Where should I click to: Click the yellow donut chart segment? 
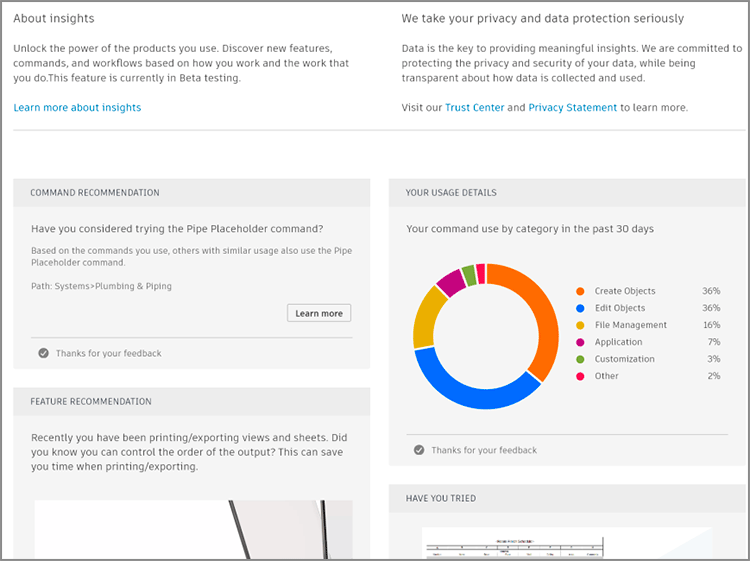click(426, 316)
